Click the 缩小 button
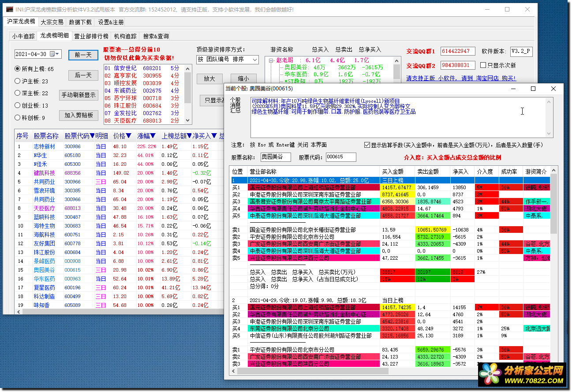The width and height of the screenshot is (572, 392). tap(243, 79)
